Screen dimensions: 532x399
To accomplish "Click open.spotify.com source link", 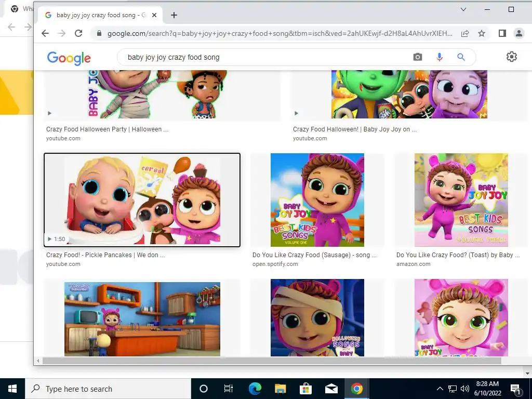I will (275, 264).
